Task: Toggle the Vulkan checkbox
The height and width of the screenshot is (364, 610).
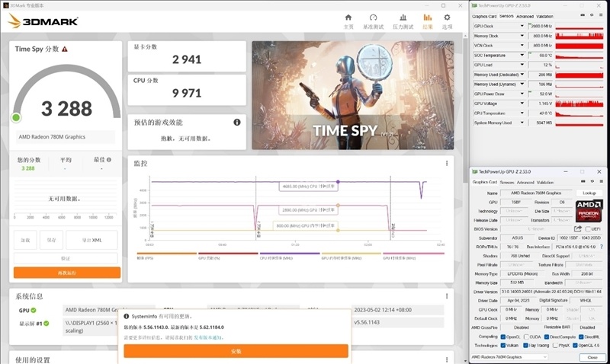Action: pos(503,346)
